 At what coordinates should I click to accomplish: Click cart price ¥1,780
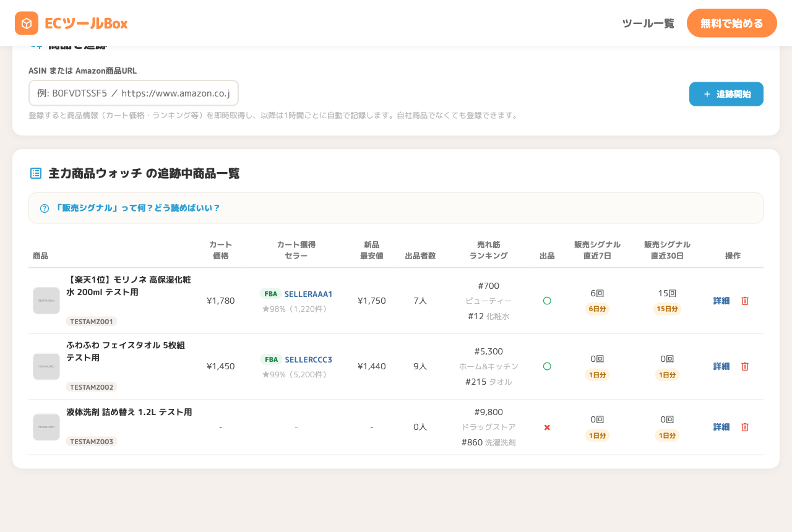pos(221,301)
